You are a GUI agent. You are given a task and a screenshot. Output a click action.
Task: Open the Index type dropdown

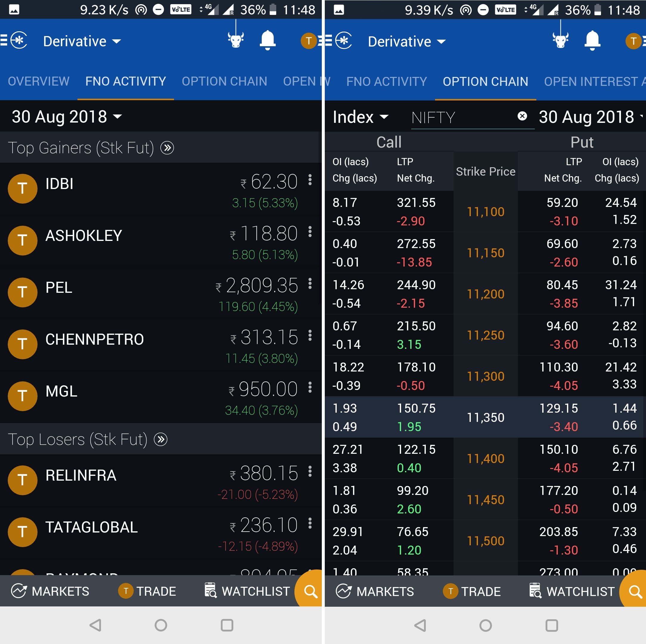361,117
